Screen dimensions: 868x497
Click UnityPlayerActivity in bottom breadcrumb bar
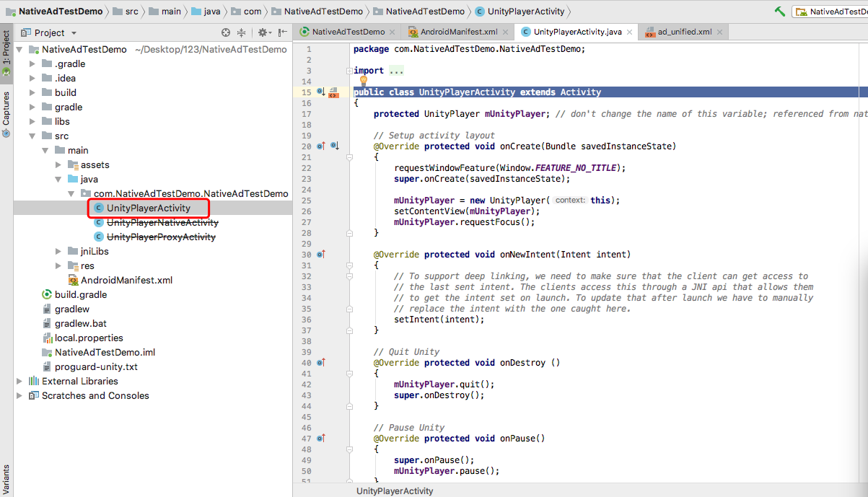coord(395,491)
